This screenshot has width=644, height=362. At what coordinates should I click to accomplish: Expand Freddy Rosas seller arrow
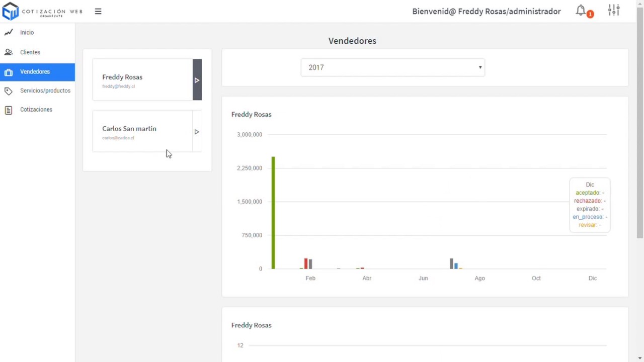197,80
